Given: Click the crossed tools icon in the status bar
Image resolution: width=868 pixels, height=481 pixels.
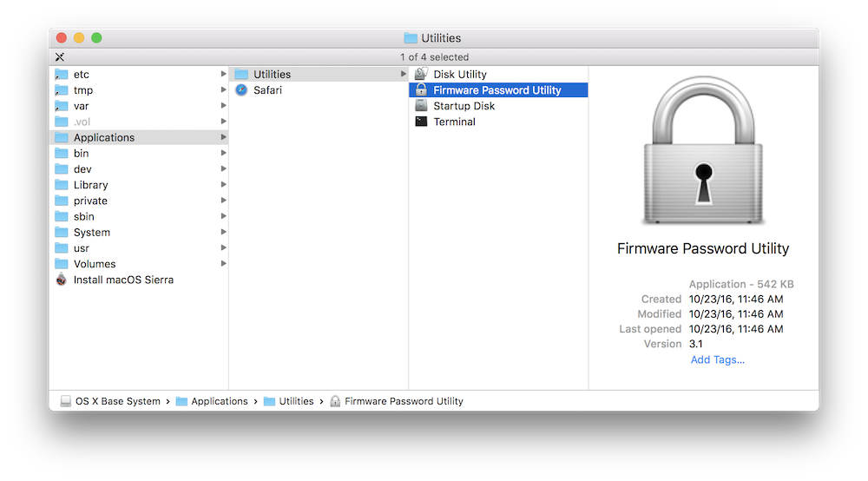Looking at the screenshot, I should (60, 57).
